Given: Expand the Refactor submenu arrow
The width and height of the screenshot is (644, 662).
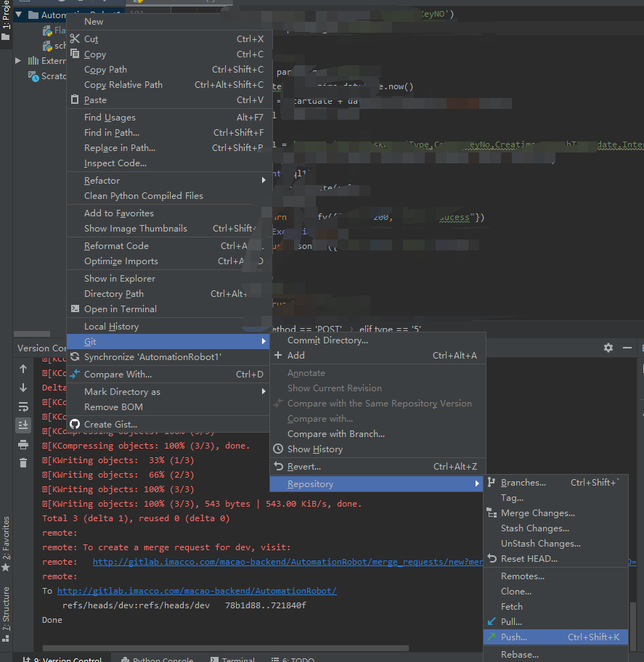Looking at the screenshot, I should [264, 180].
